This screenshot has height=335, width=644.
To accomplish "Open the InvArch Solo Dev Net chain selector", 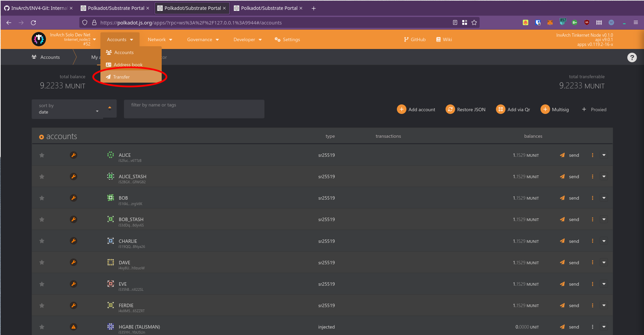I will (64, 39).
